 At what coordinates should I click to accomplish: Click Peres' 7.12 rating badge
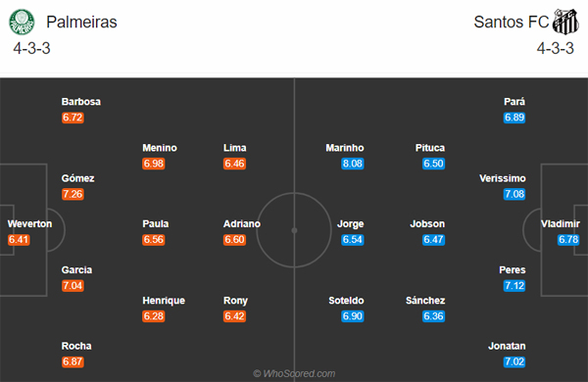(514, 286)
